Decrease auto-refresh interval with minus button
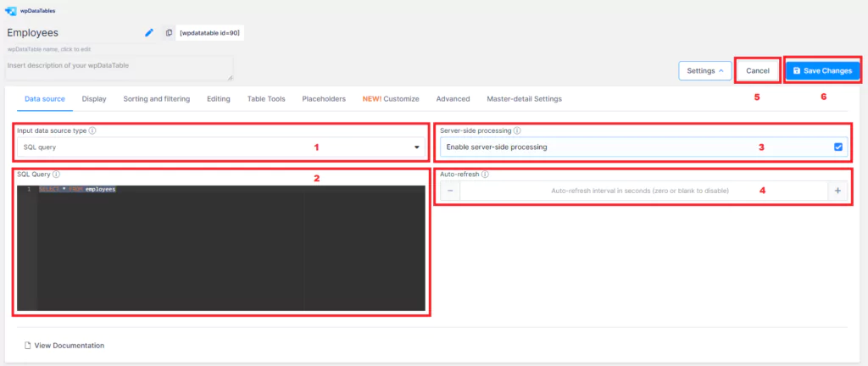 450,191
